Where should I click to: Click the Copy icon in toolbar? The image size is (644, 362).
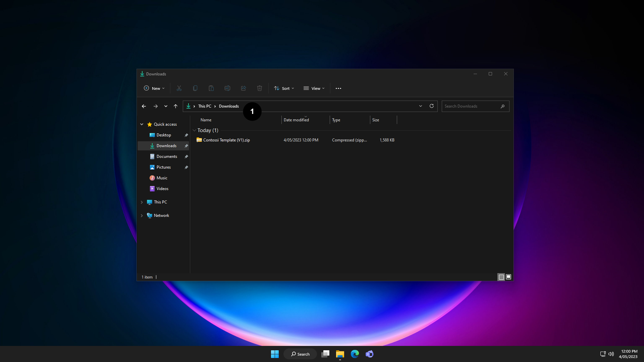coord(195,88)
